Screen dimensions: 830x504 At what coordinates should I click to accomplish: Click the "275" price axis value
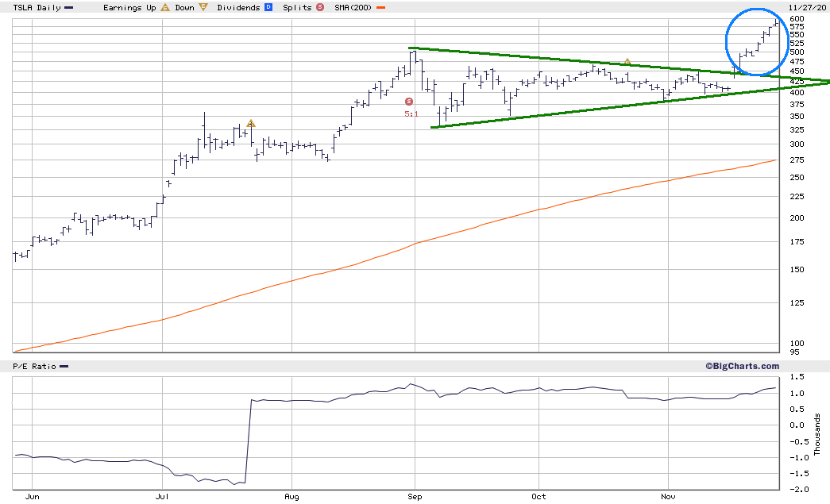(797, 160)
